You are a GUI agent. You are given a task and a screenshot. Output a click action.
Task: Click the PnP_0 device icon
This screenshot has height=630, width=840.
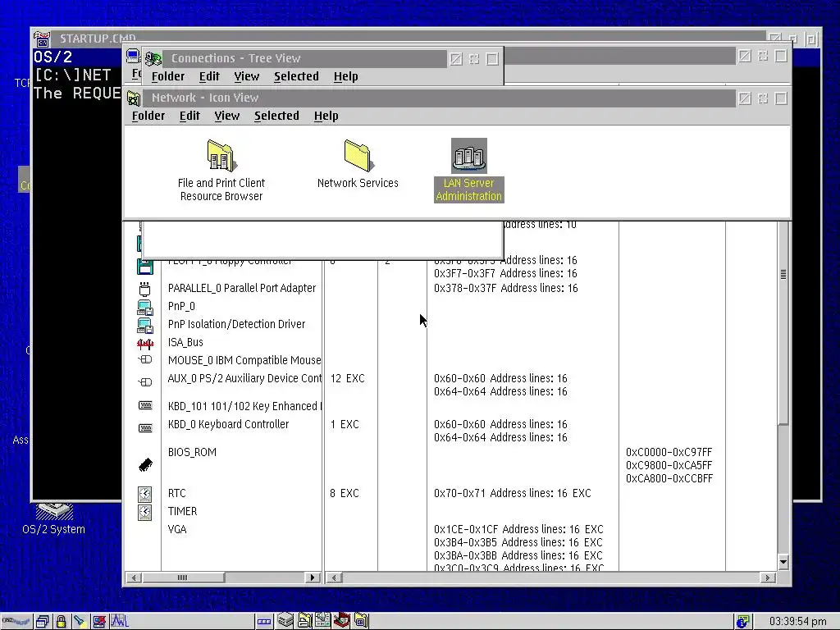(x=145, y=307)
